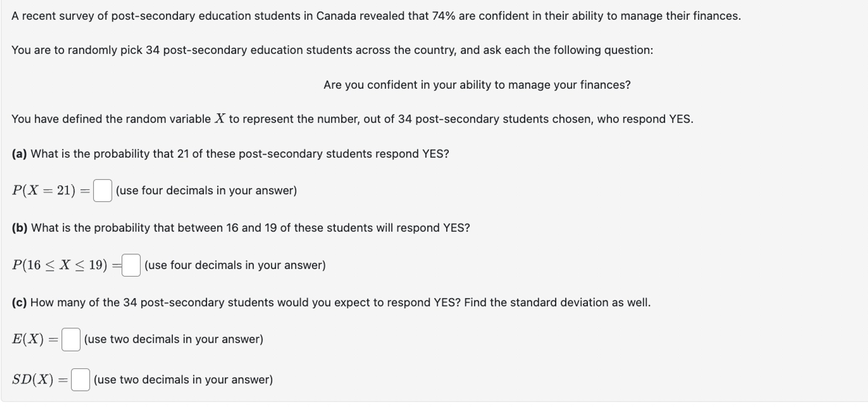Click the bold (a) question label
Image resolution: width=868 pixels, height=407 pixels.
click(19, 154)
